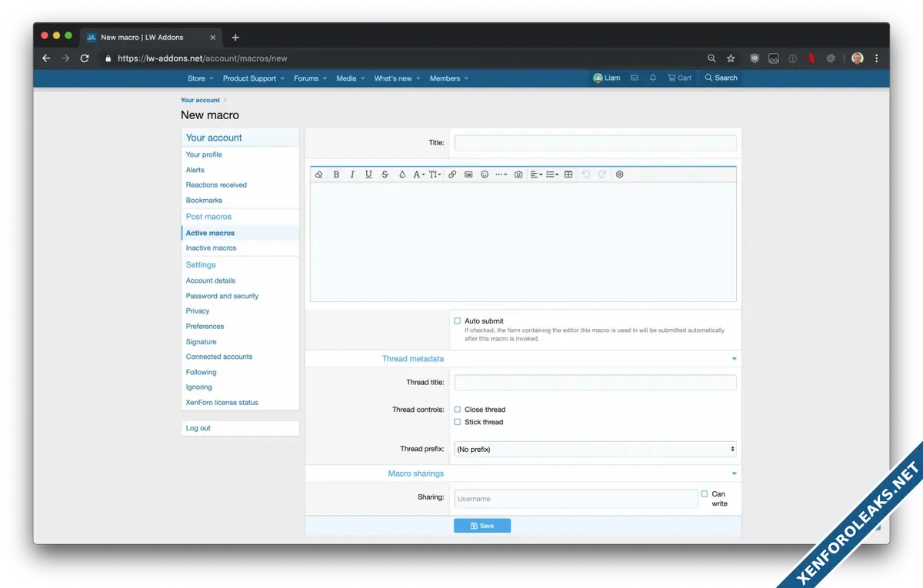
Task: Click the camera media icon in the editor
Action: [518, 174]
